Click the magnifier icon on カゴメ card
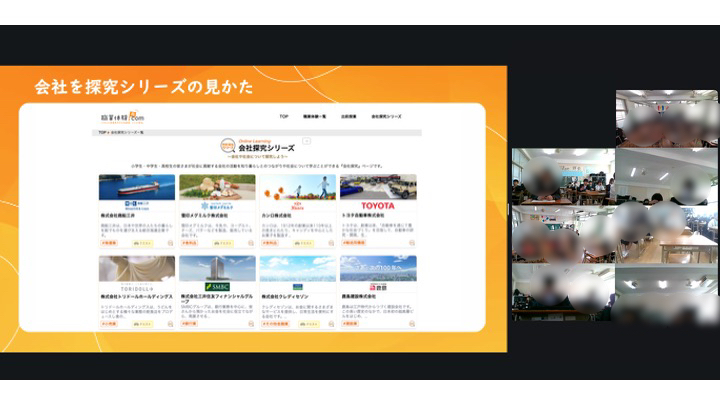720x405 pixels. (331, 242)
